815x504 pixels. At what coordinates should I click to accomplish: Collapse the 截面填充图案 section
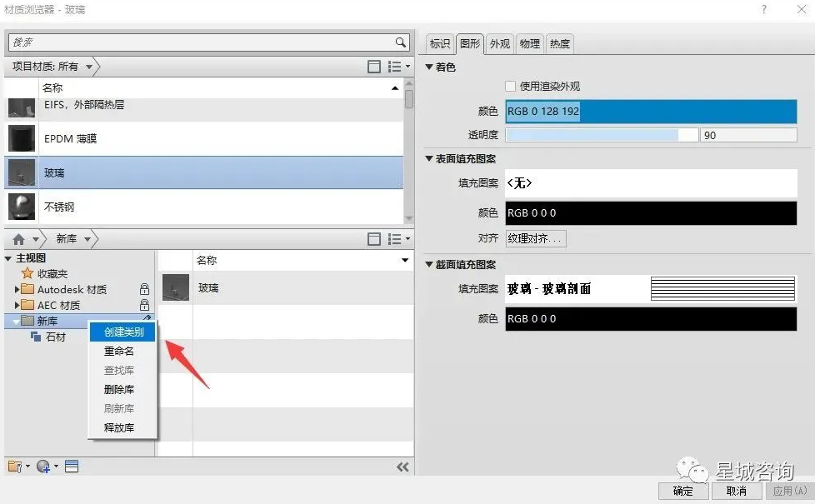coord(429,264)
